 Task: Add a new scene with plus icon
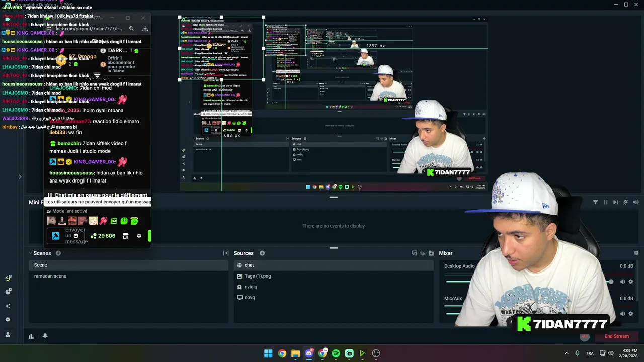58,253
